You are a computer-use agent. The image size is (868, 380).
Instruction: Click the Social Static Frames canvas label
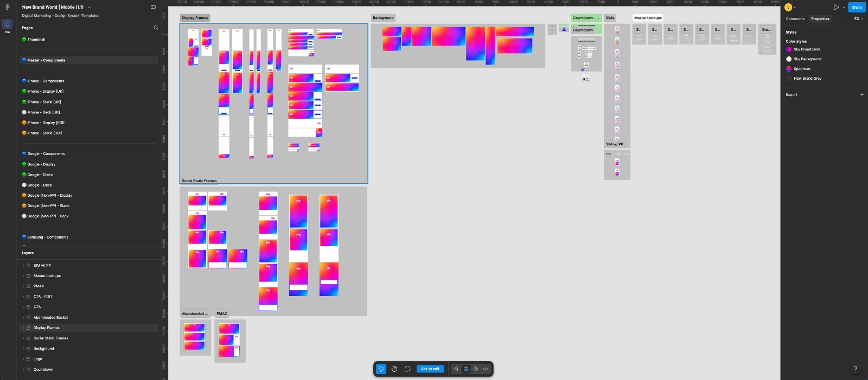199,181
